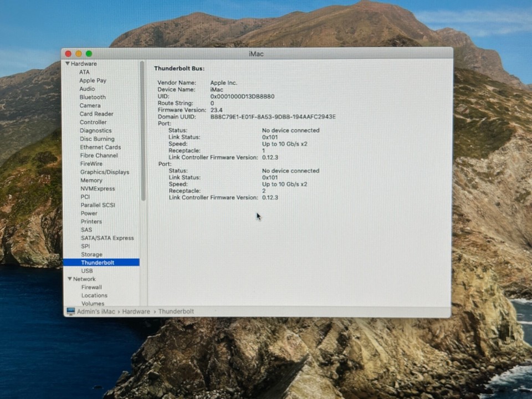Click the Thunderbolt Bus heading text
This screenshot has height=399, width=532.
pos(179,68)
